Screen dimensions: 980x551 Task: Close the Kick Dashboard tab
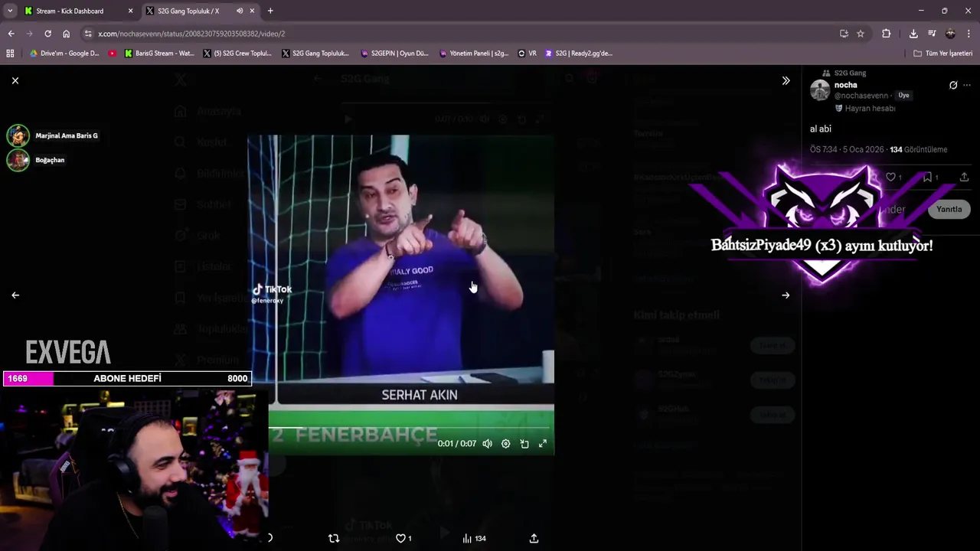[x=130, y=11]
